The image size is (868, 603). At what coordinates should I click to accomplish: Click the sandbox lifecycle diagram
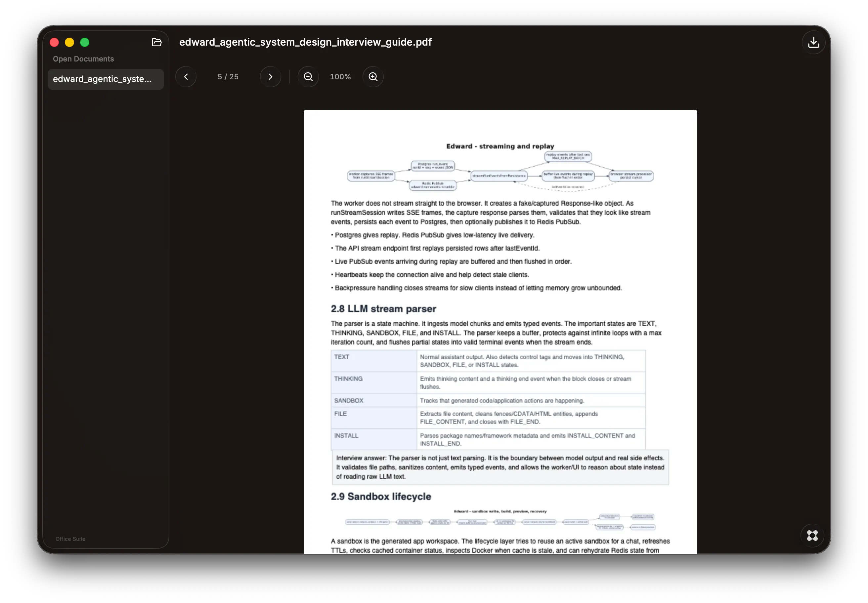click(500, 520)
